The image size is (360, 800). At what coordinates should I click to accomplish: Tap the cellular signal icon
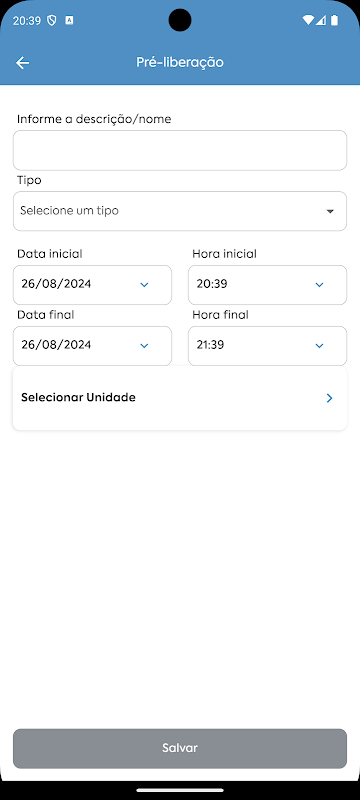(321, 20)
